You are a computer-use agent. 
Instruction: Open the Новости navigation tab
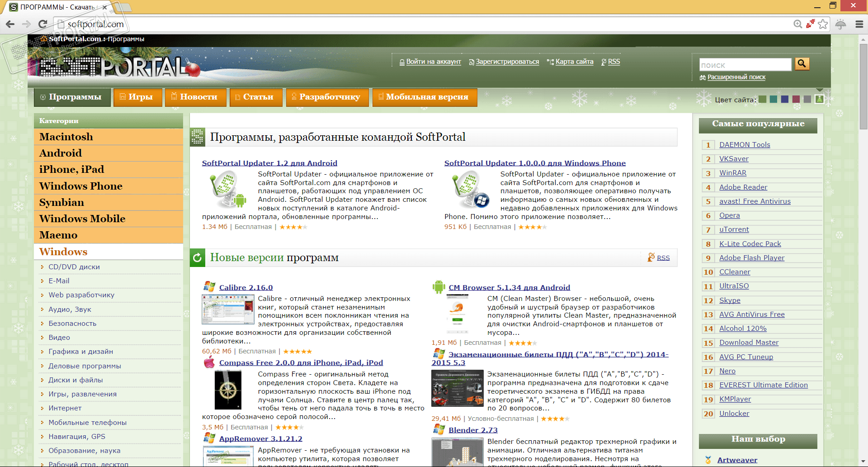coord(196,97)
